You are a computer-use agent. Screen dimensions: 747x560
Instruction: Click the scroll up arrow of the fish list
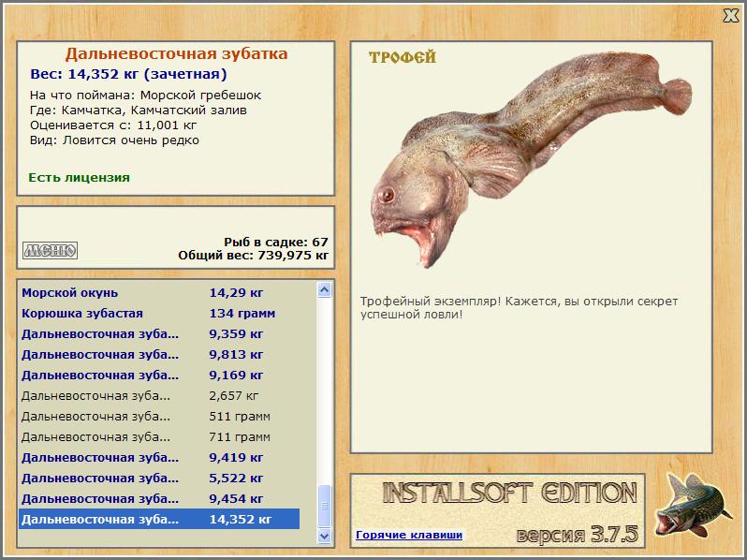point(325,289)
